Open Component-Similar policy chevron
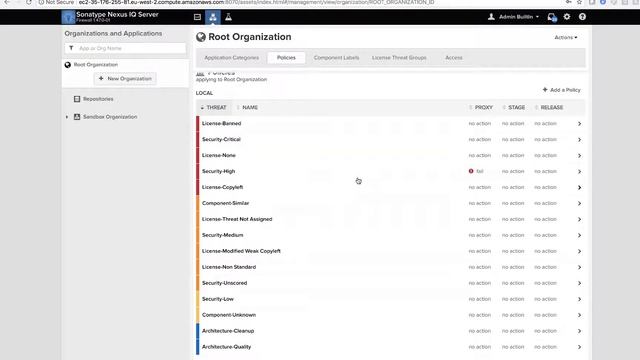The width and height of the screenshot is (640, 360). coord(579,203)
